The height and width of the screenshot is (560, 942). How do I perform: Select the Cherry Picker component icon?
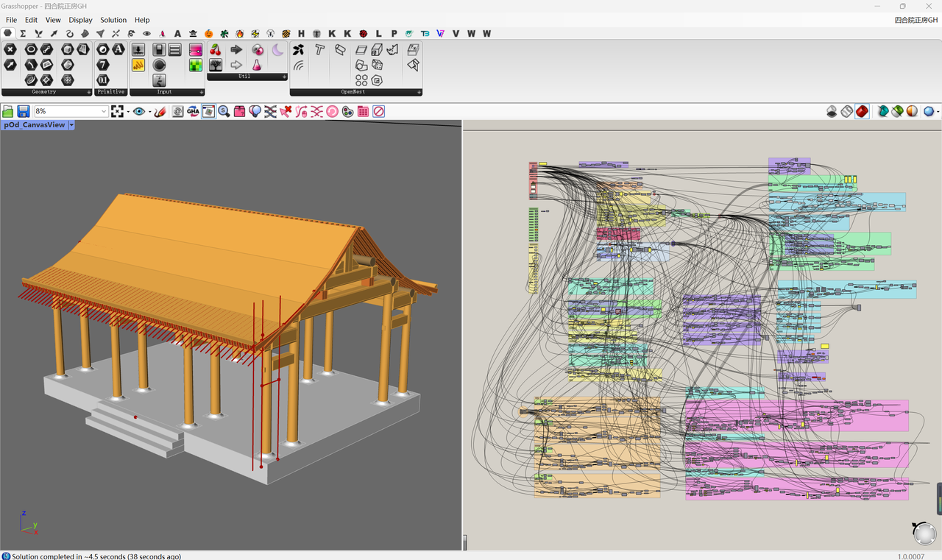pyautogui.click(x=216, y=50)
